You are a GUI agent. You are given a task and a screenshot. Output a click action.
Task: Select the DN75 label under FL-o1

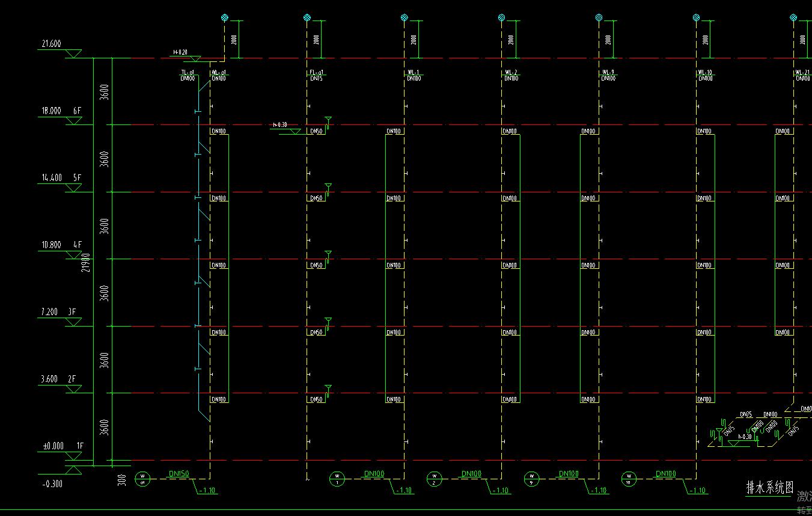pos(316,78)
